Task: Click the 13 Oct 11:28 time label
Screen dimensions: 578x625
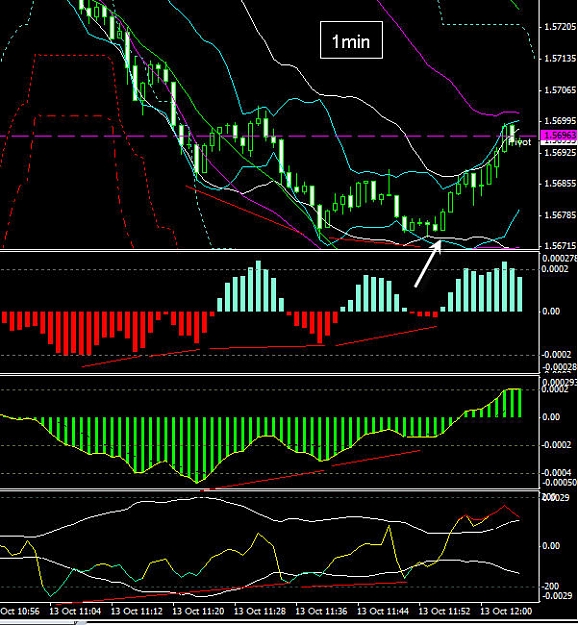Action: click(260, 611)
